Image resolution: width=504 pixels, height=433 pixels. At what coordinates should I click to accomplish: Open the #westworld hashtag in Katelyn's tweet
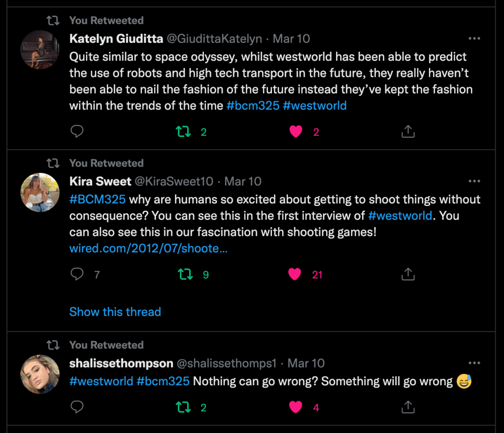314,105
